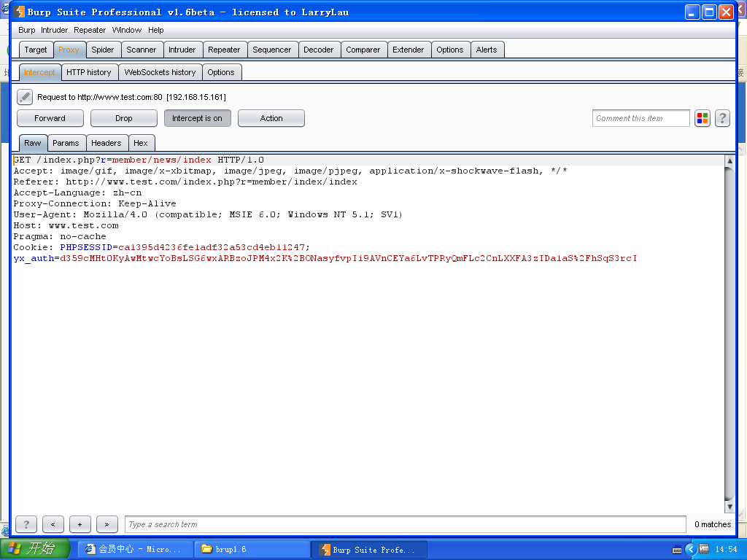Switch to the Params request view
The width and height of the screenshot is (747, 560).
(x=66, y=143)
